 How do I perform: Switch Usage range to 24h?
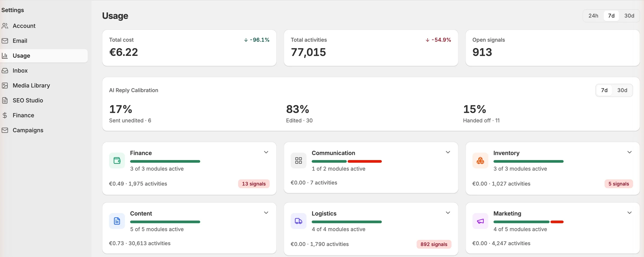[593, 16]
